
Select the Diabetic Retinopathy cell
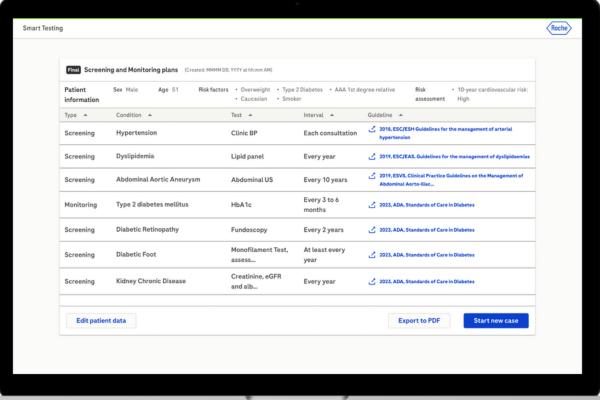click(x=147, y=230)
